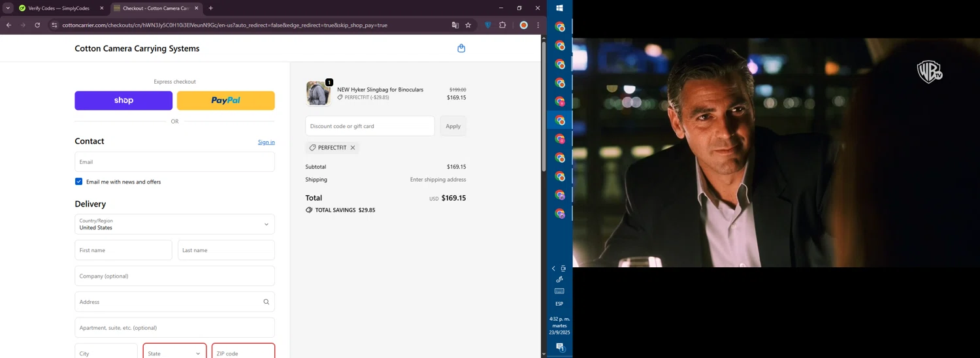
Task: Click the pen workspace tray icon
Action: [559, 280]
